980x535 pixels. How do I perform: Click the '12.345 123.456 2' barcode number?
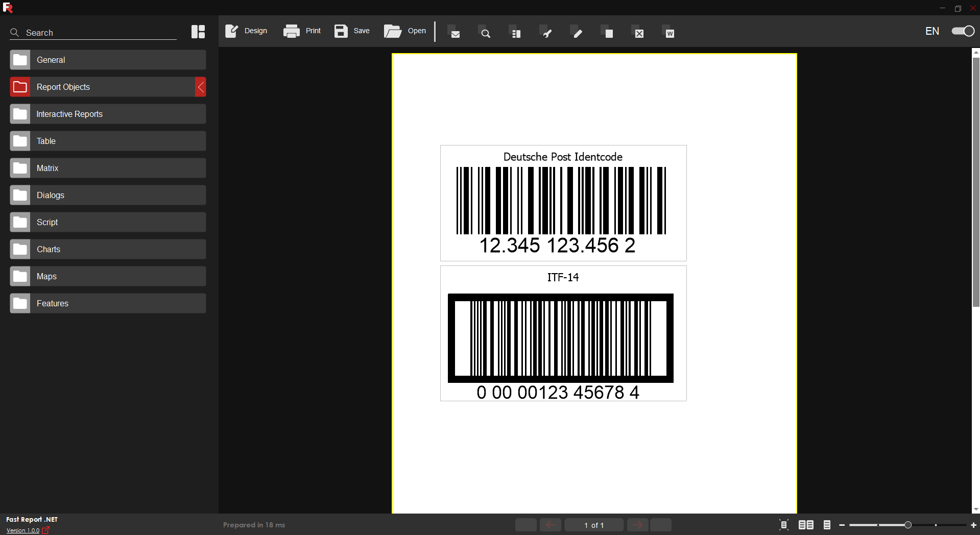point(557,246)
